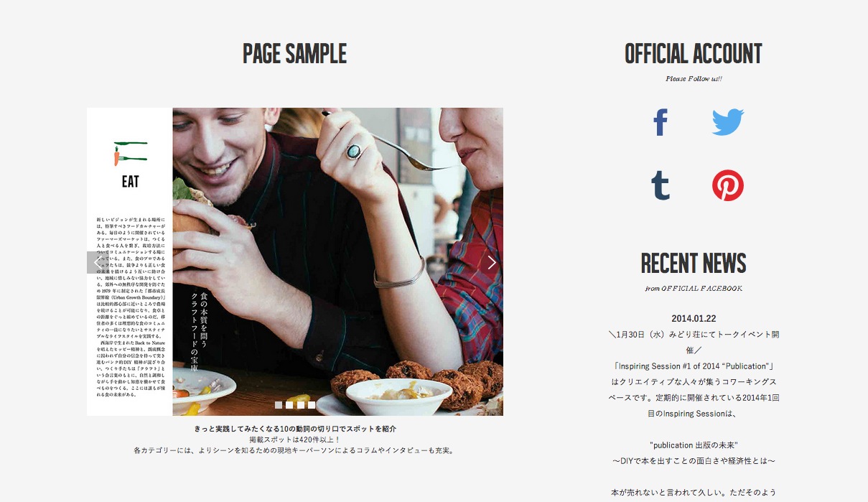Go to the next slide arrow
The image size is (868, 502).
pyautogui.click(x=492, y=262)
